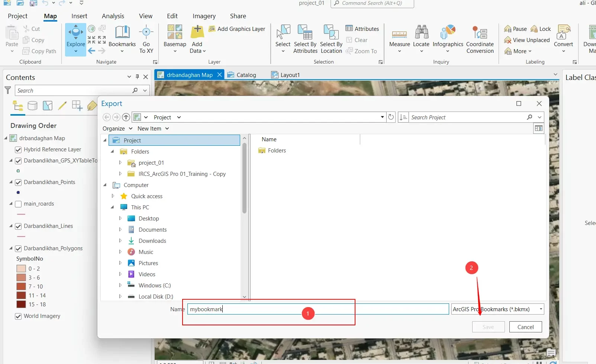Open the Organize dropdown

click(117, 128)
